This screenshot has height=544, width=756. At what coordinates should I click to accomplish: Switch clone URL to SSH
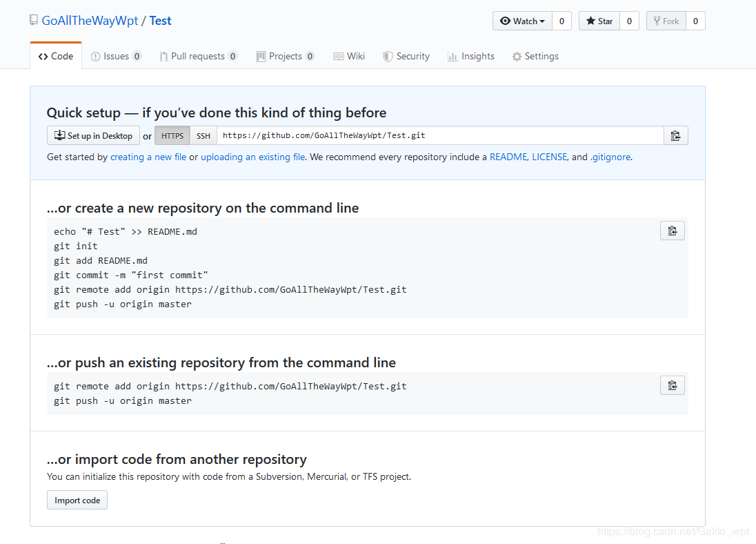click(x=203, y=136)
